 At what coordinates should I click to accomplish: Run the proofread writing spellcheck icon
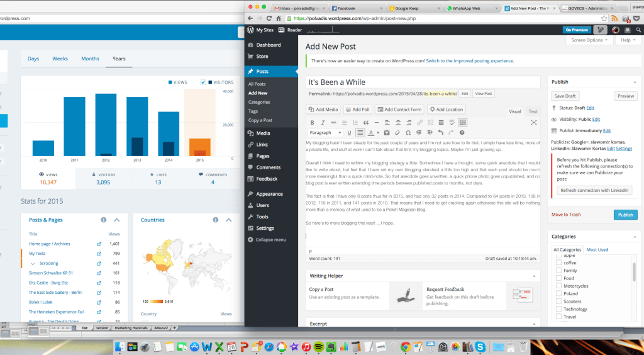[x=452, y=123]
